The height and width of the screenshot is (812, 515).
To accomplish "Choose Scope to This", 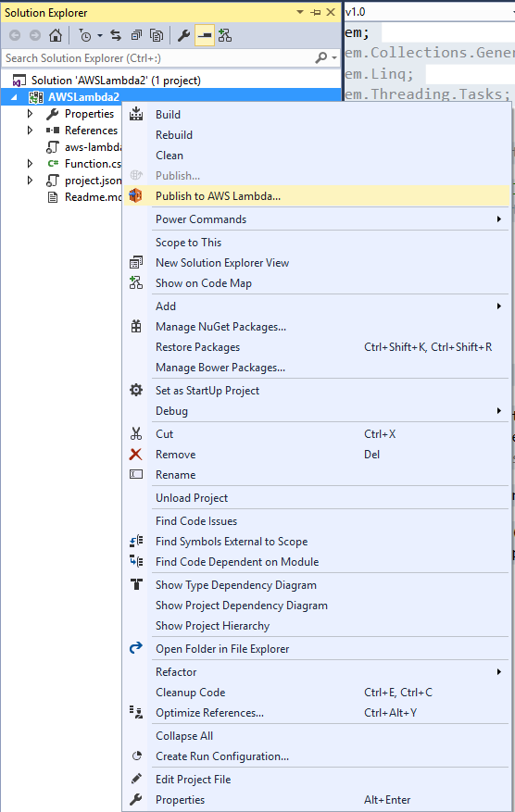I will tap(189, 243).
